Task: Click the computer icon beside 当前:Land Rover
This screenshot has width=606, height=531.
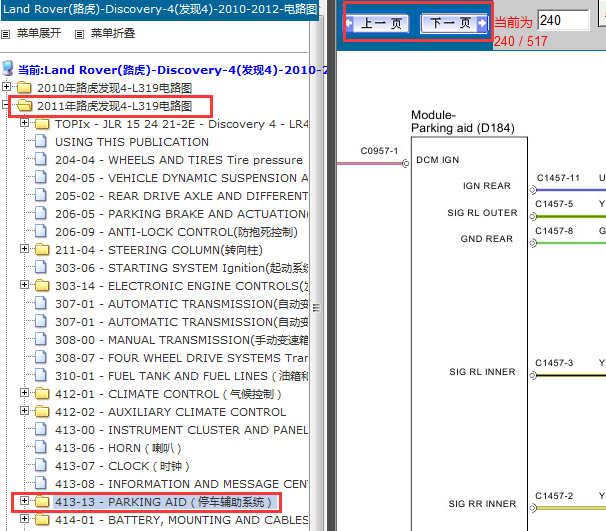Action: [8, 68]
